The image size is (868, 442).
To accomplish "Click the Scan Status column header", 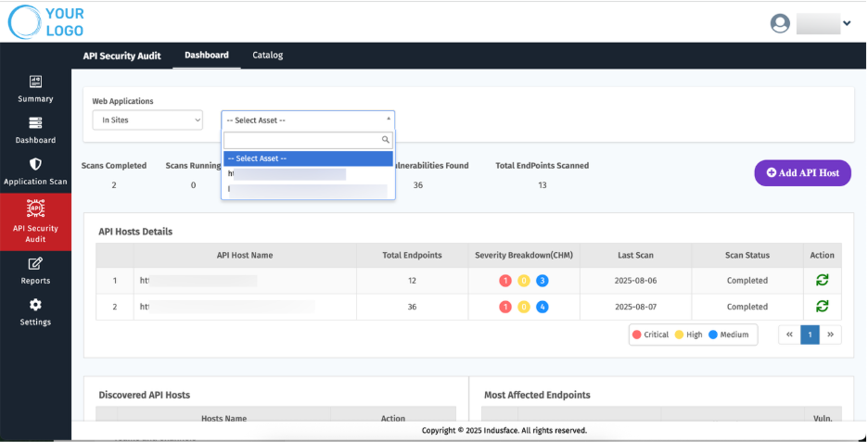I will 747,255.
